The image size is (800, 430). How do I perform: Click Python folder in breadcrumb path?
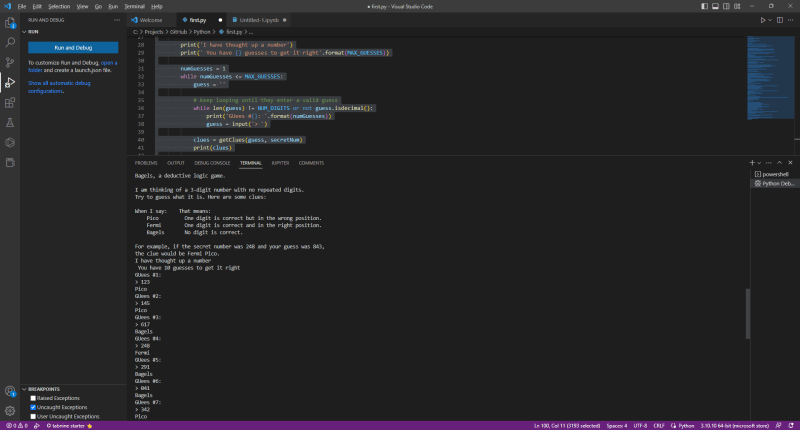[x=202, y=32]
